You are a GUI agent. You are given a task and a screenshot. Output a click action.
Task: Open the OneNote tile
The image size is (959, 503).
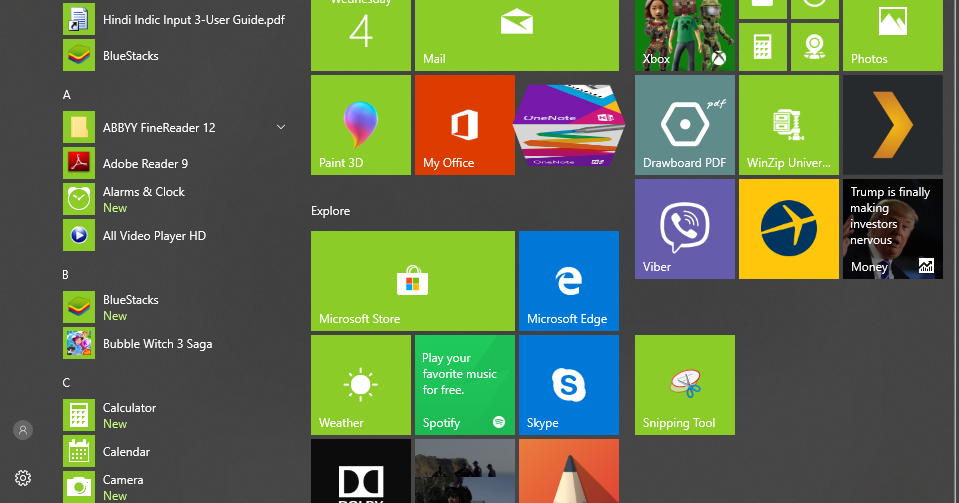(569, 125)
